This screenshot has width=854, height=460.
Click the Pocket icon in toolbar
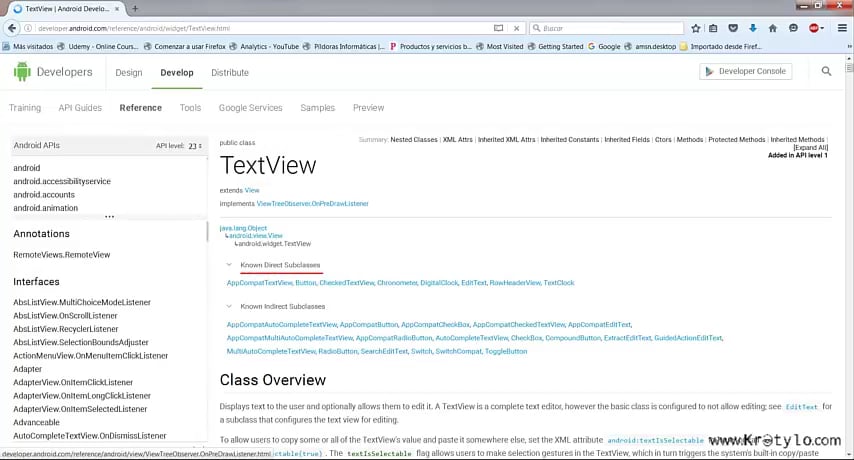733,28
